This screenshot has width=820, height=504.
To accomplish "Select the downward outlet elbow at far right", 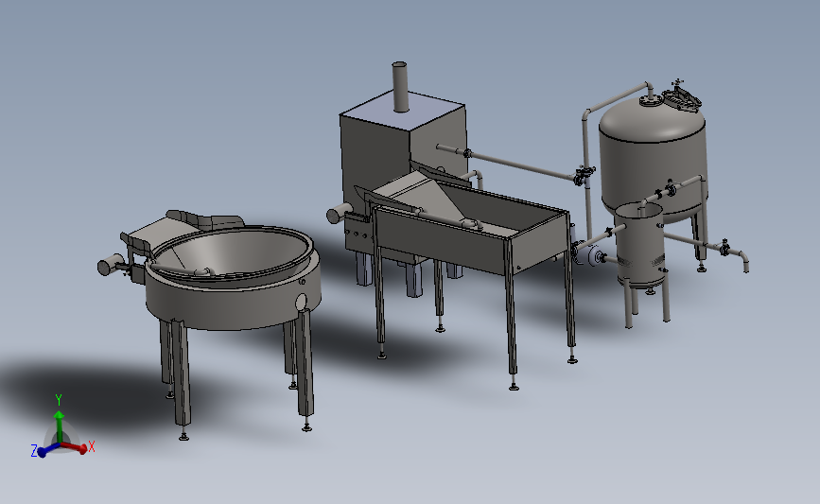I will click(x=742, y=261).
